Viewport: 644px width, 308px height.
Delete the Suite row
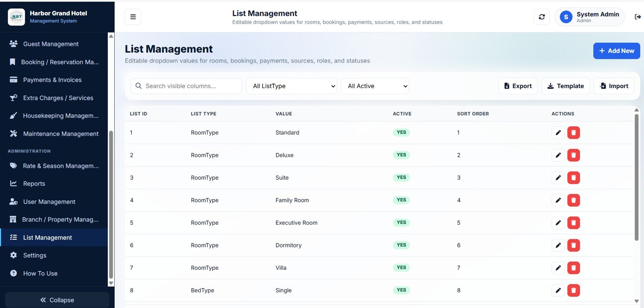pos(574,178)
